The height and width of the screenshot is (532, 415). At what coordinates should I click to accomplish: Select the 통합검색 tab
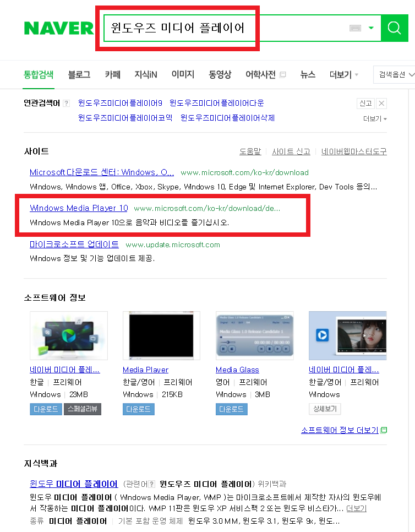pos(39,74)
